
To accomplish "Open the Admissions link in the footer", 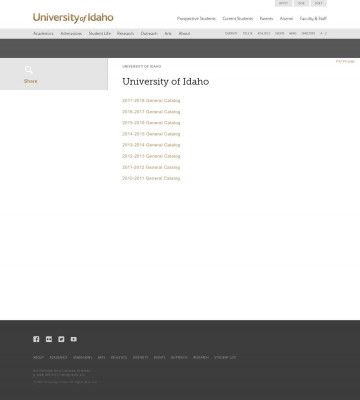I will click(x=82, y=357).
